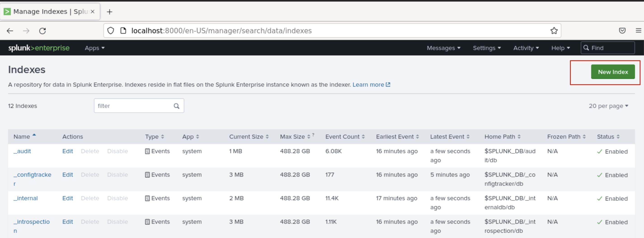Edit the _internal index
644x238 pixels.
pos(68,198)
